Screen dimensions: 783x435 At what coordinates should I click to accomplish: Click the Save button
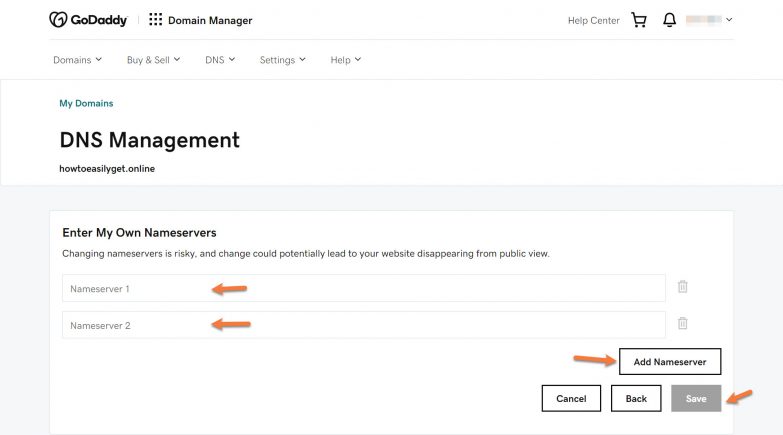click(696, 398)
